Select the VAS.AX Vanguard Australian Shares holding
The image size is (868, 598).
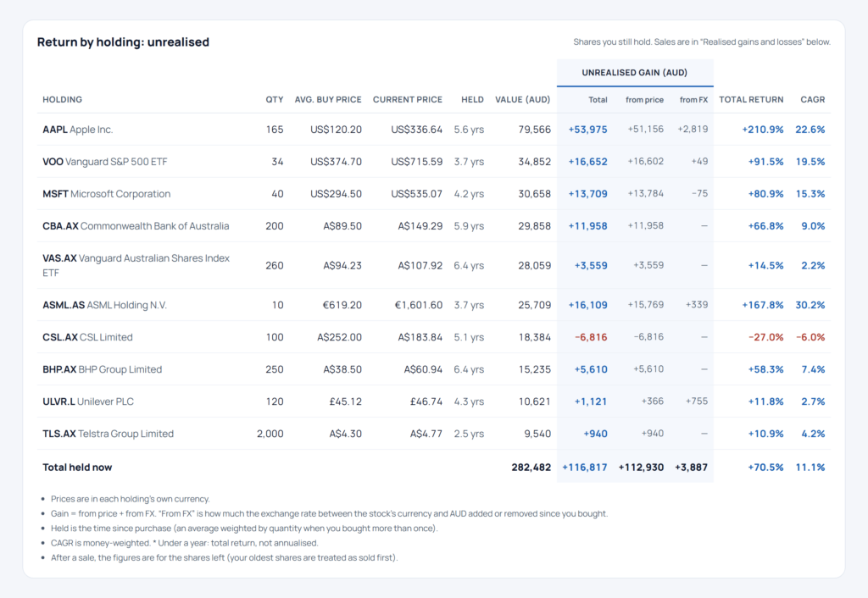(x=433, y=265)
